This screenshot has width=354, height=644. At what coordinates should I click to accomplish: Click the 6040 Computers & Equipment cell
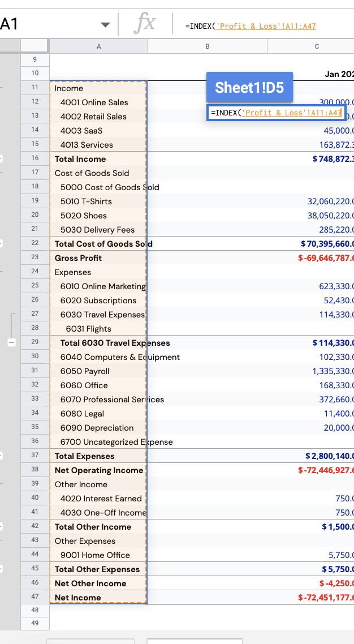[98, 357]
